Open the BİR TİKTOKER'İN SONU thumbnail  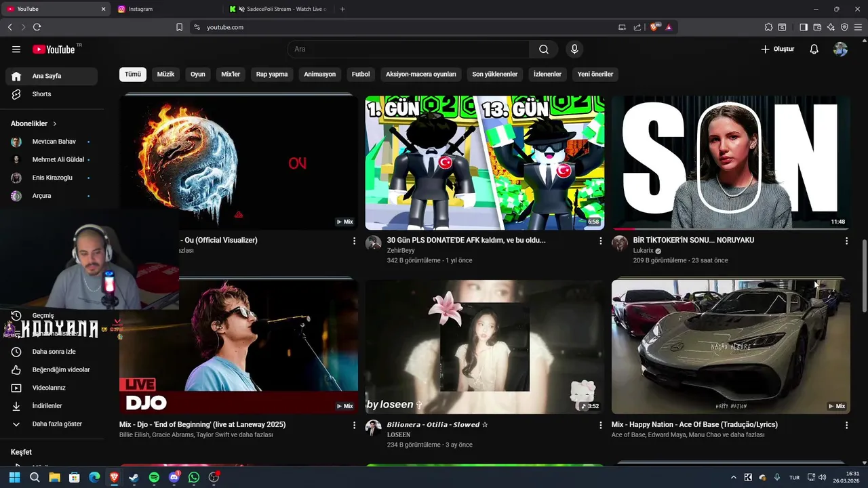tap(731, 163)
